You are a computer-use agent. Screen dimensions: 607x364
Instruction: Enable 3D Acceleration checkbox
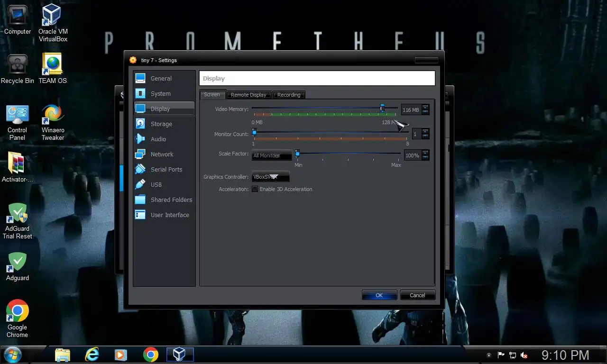pyautogui.click(x=255, y=189)
